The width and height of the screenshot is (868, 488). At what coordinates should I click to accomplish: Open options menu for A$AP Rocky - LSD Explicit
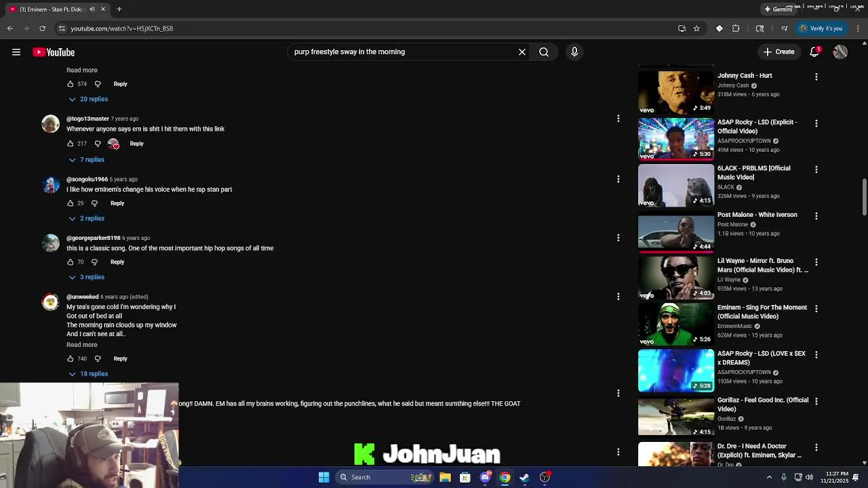[816, 123]
